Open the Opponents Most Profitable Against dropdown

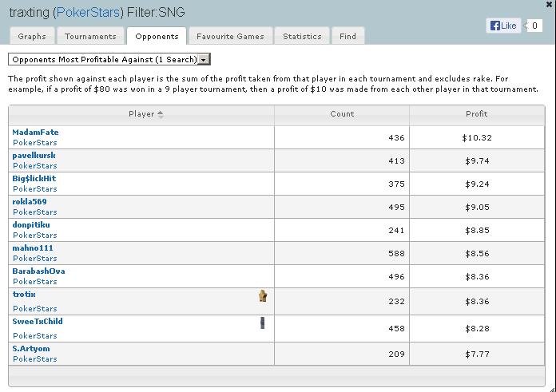click(204, 60)
